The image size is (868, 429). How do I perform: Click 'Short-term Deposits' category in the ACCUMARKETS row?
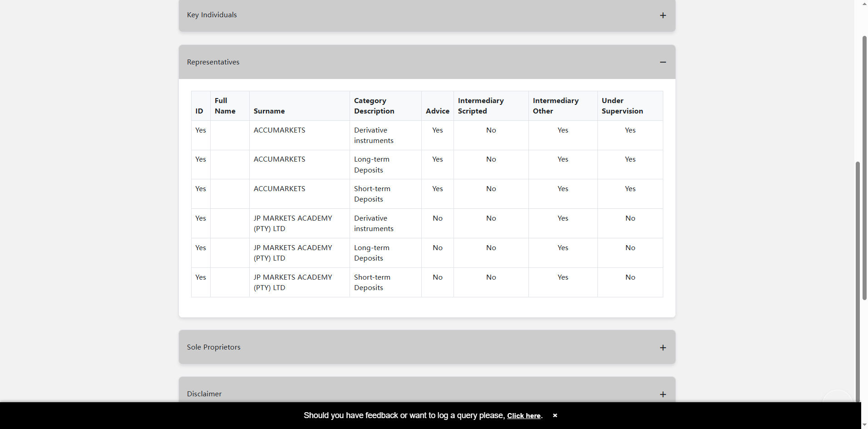point(372,194)
